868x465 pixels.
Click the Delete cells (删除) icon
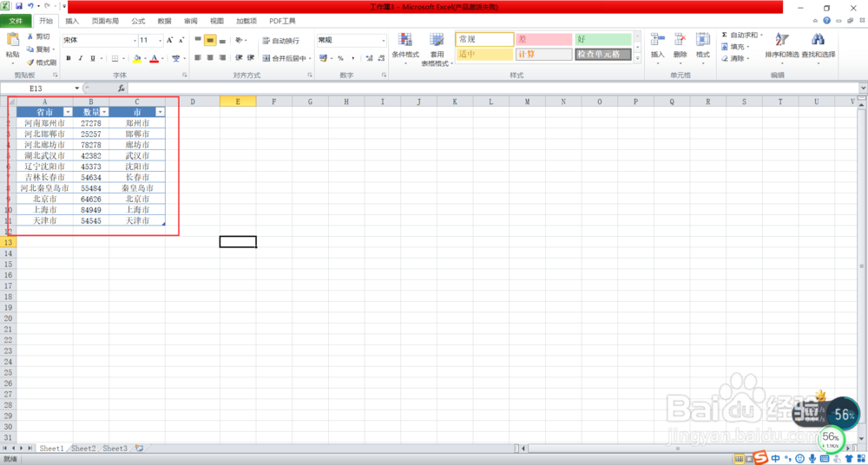681,41
